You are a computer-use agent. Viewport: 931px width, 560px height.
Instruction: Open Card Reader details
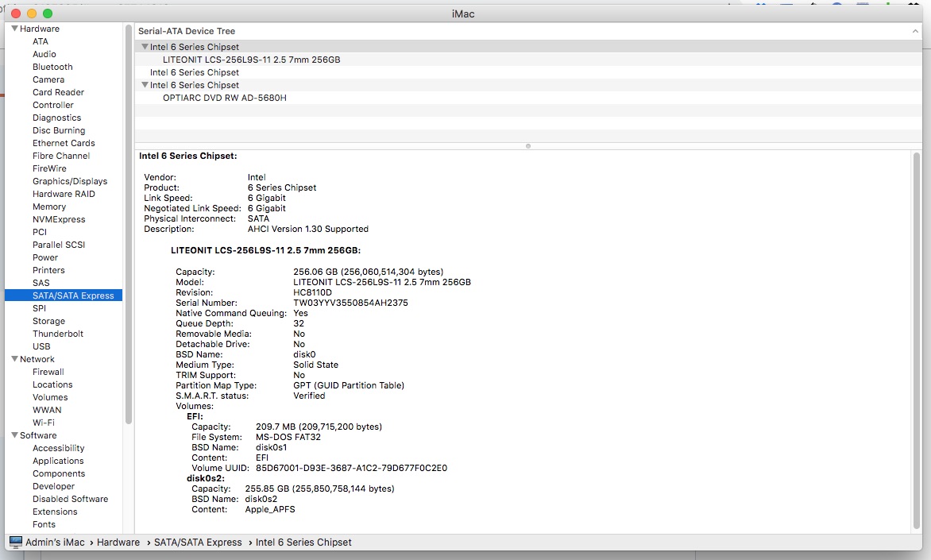pos(58,92)
